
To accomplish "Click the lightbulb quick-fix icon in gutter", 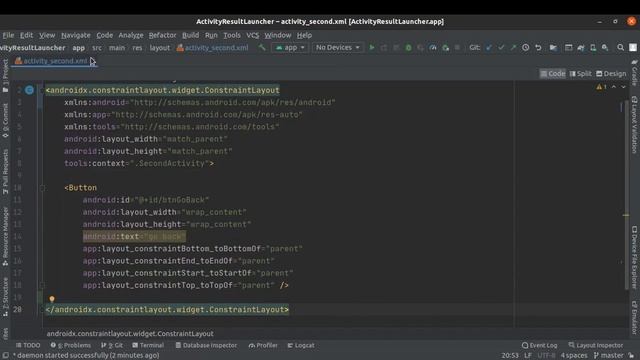I will point(52,299).
